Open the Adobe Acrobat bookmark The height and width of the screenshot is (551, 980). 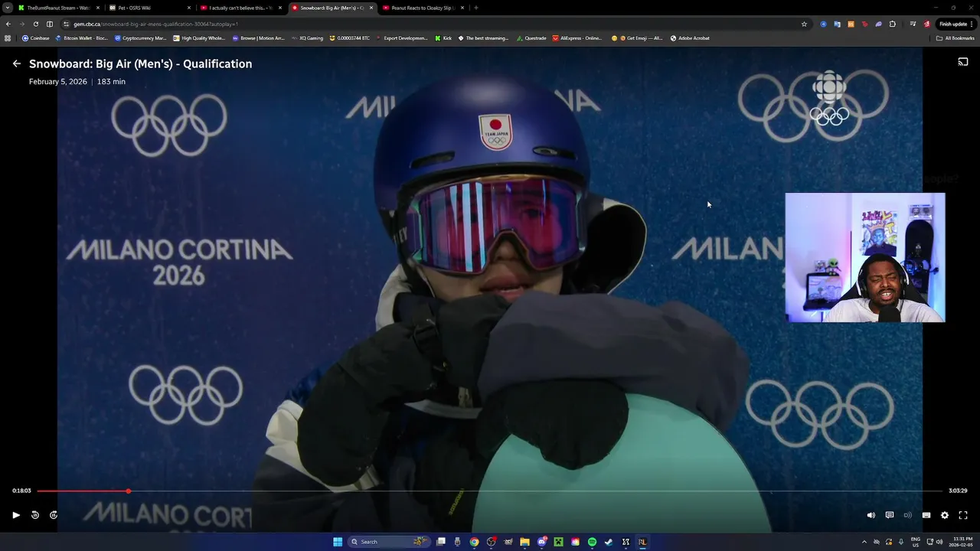pyautogui.click(x=690, y=37)
